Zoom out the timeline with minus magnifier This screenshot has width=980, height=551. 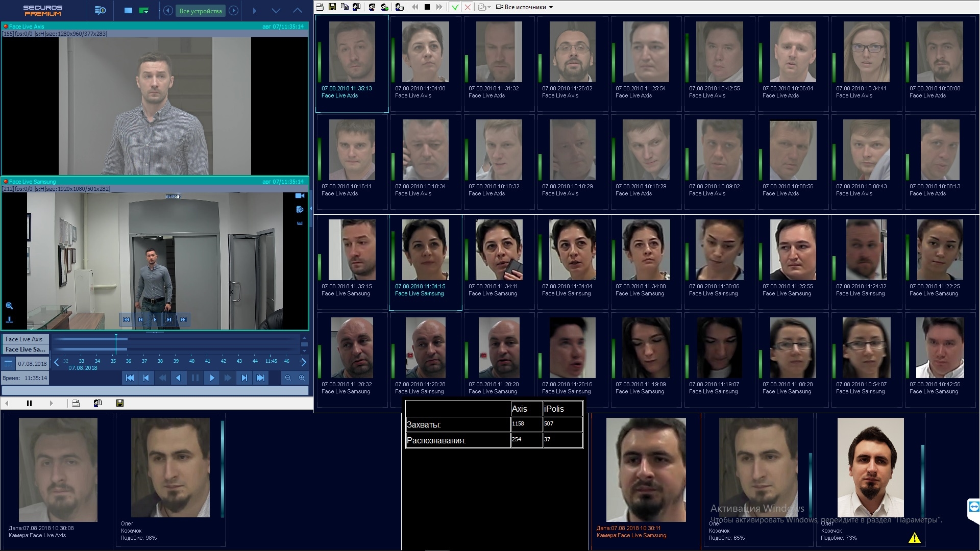[x=288, y=378]
